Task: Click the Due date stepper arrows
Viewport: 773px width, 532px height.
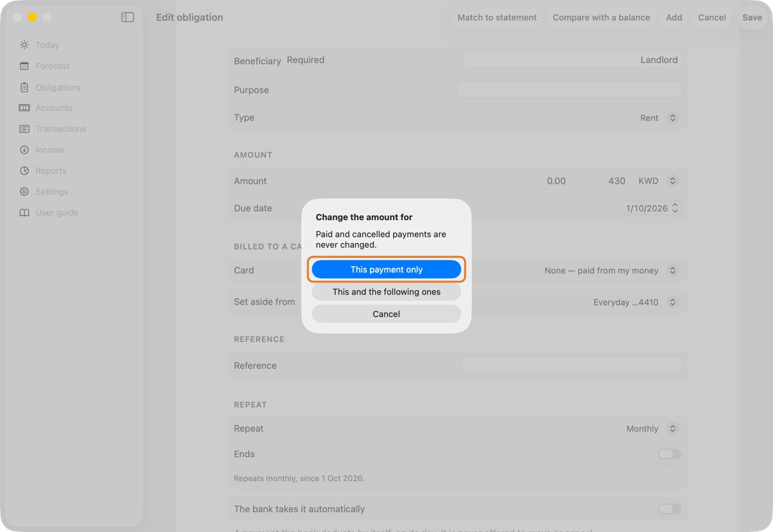Action: coord(675,208)
